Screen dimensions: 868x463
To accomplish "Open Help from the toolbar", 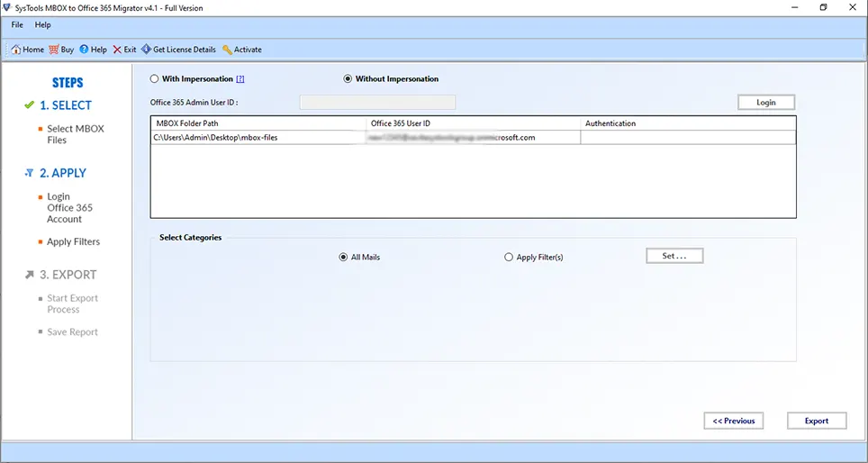I will [93, 50].
